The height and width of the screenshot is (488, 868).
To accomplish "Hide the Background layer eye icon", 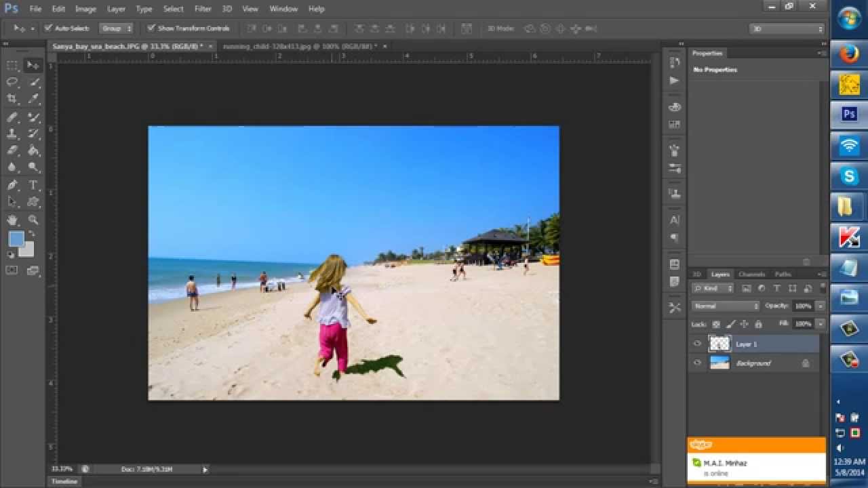I will 697,363.
